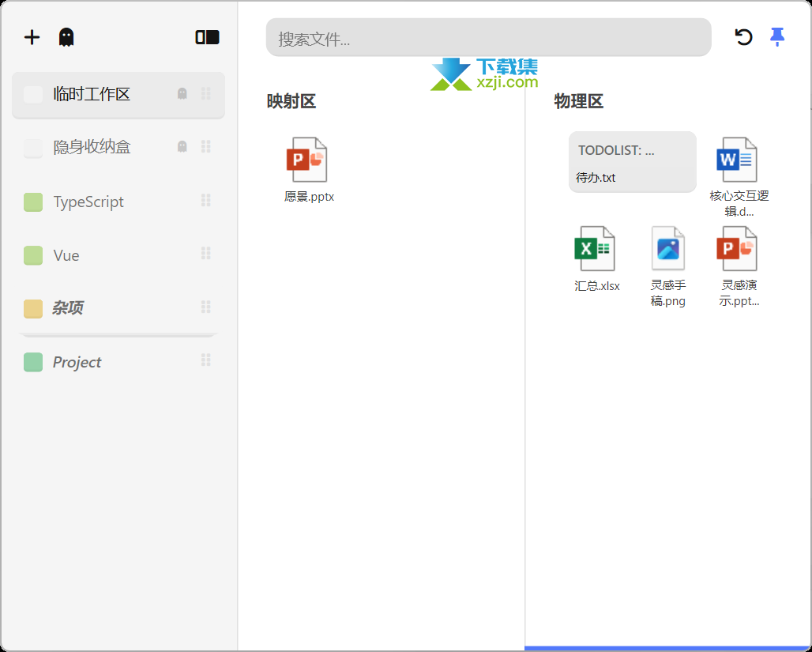Click the TODOLIST preview card for 待办.txt
The image size is (812, 652).
(632, 162)
